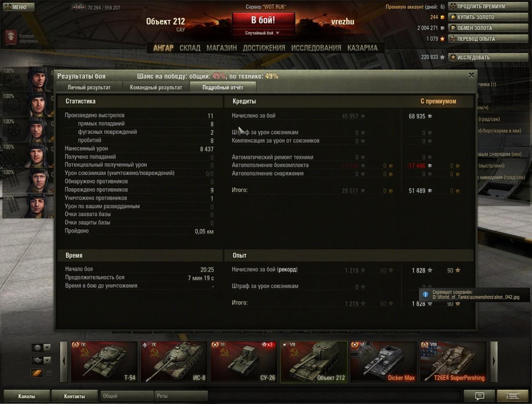
Task: Click the 7 мин 19 с duration value
Action: coord(201,278)
